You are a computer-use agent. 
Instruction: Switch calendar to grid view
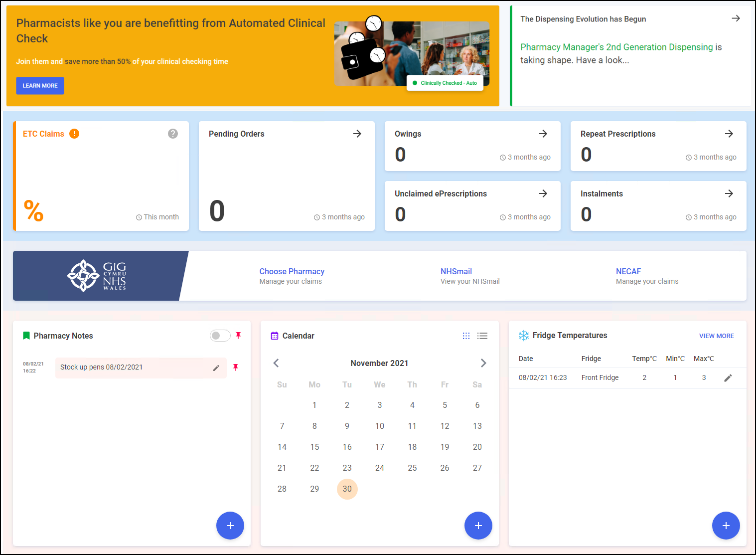tap(466, 336)
